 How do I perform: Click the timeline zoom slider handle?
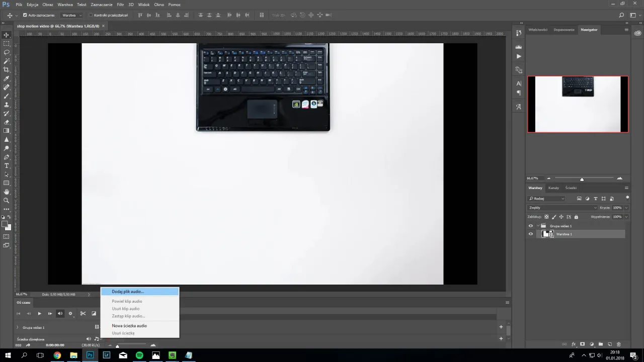(117, 345)
